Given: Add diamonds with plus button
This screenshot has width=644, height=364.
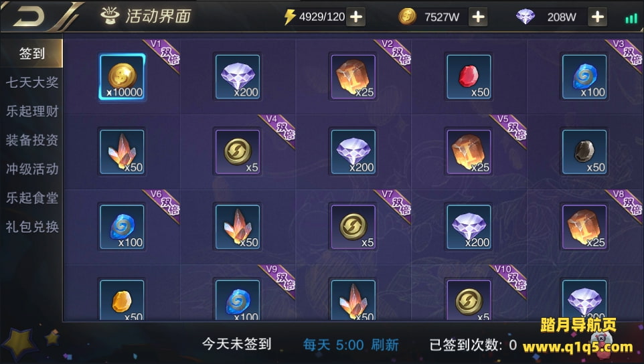Looking at the screenshot, I should click(x=598, y=17).
